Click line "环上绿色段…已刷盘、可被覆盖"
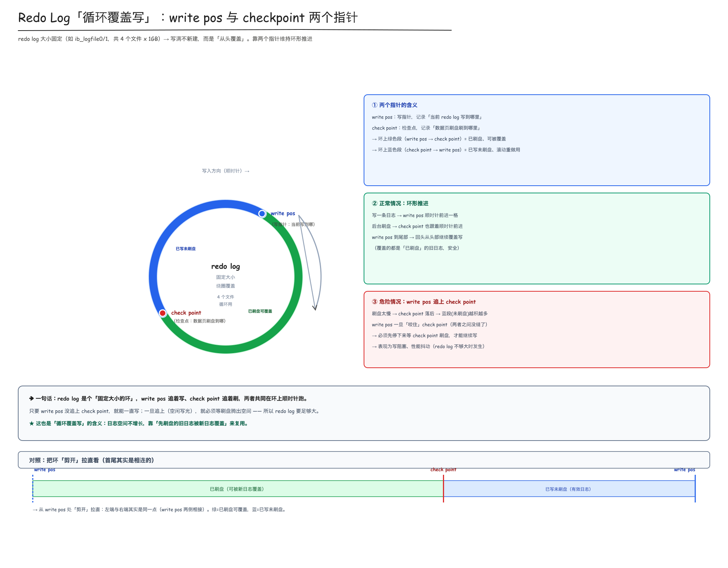Screen dimensions: 728x568 439,139
